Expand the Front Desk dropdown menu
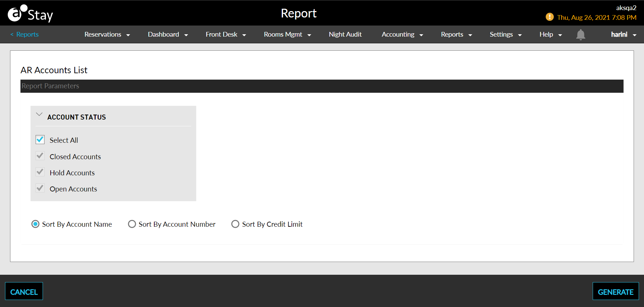 point(225,35)
